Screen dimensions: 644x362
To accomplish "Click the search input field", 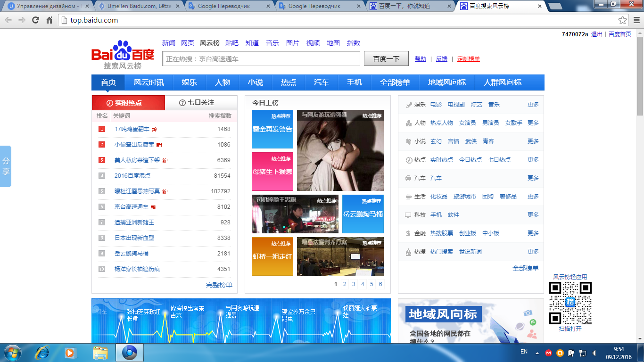I will pos(261,59).
